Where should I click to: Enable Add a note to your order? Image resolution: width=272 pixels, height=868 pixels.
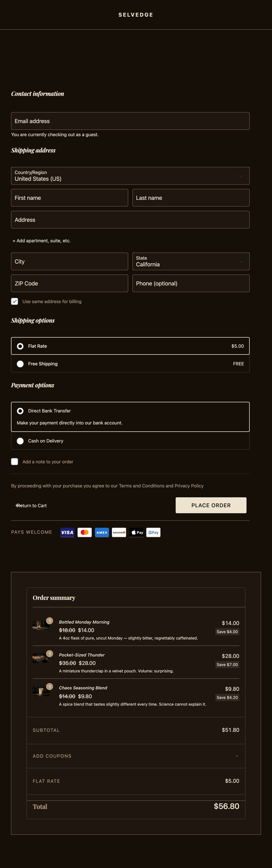pos(15,462)
